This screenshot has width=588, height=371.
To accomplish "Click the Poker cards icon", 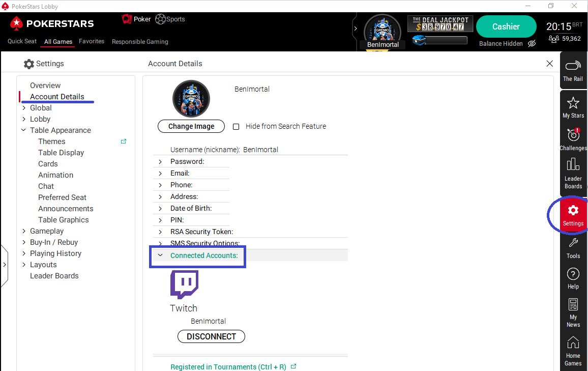I will pyautogui.click(x=127, y=18).
